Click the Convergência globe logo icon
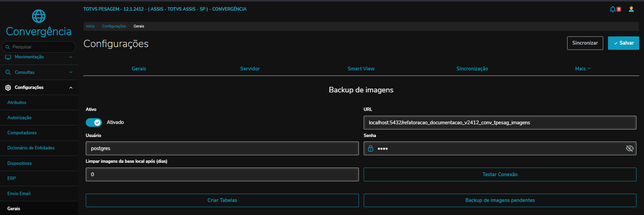Screen dimensions: 644x215 (38, 16)
